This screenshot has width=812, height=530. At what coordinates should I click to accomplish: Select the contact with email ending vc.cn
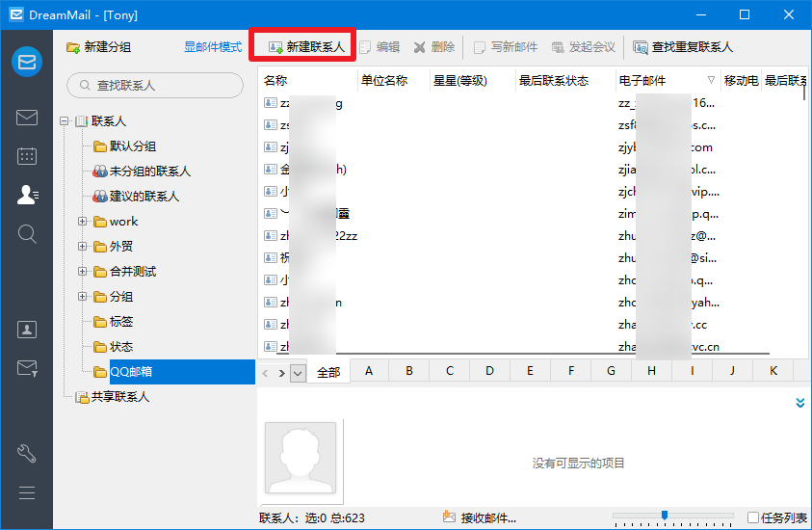(x=533, y=347)
